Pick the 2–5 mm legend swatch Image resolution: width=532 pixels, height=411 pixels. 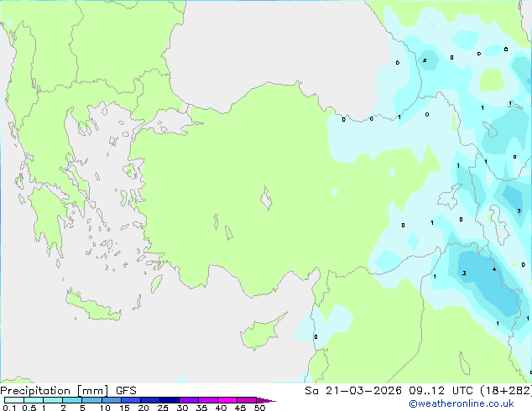(72, 400)
